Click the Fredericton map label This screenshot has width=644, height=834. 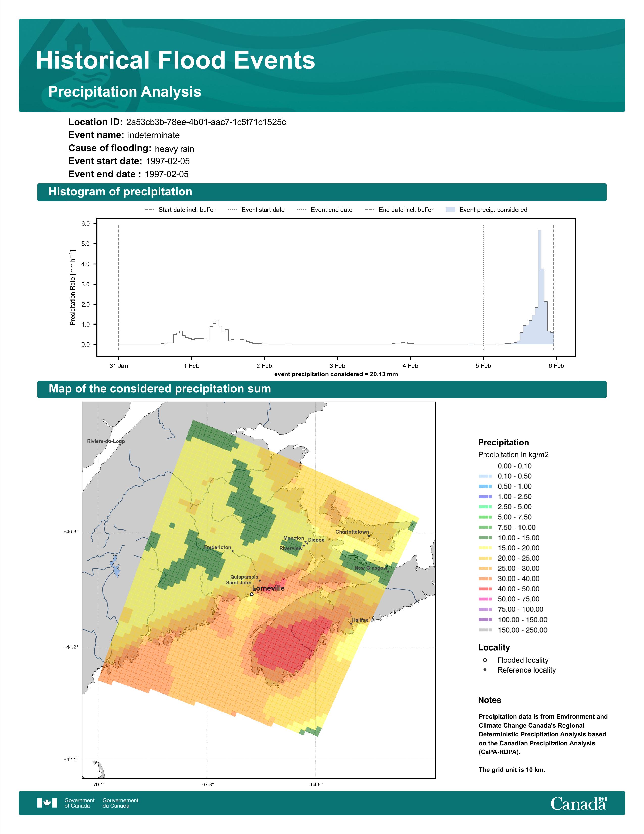coord(217,548)
